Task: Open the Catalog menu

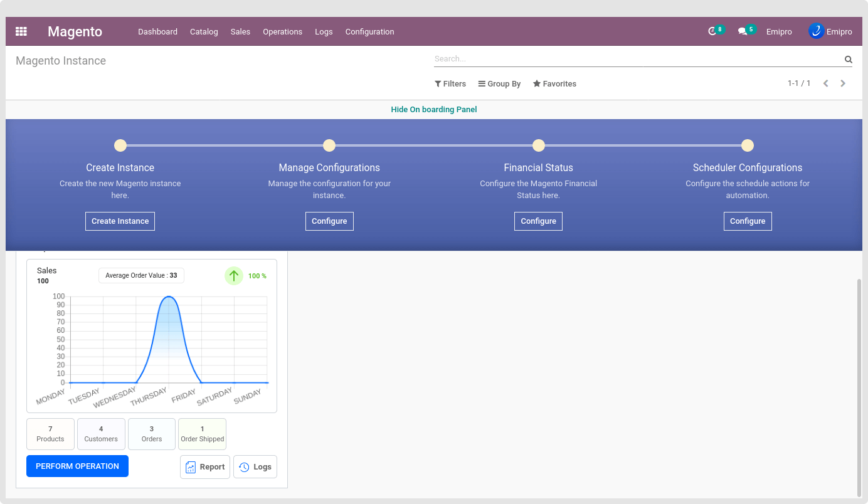Action: [x=204, y=32]
